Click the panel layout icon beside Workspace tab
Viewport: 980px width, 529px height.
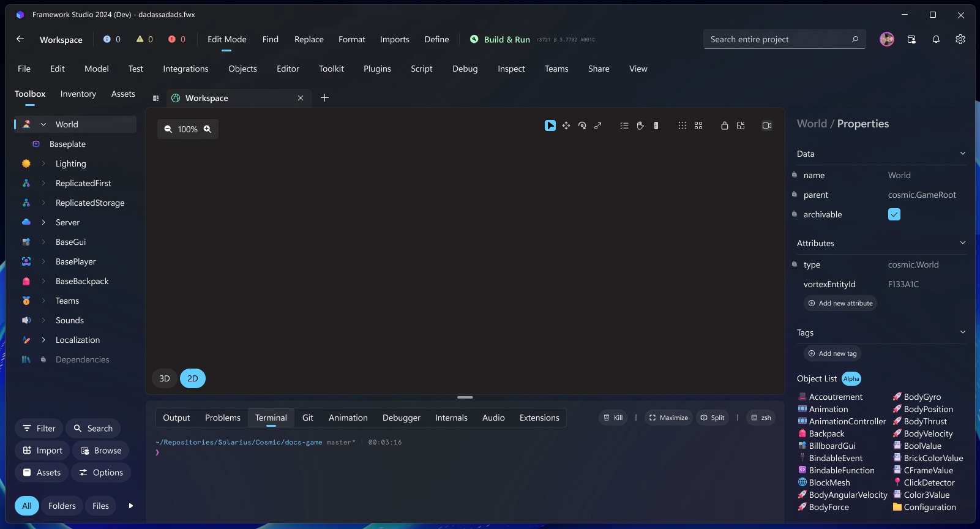click(x=156, y=98)
